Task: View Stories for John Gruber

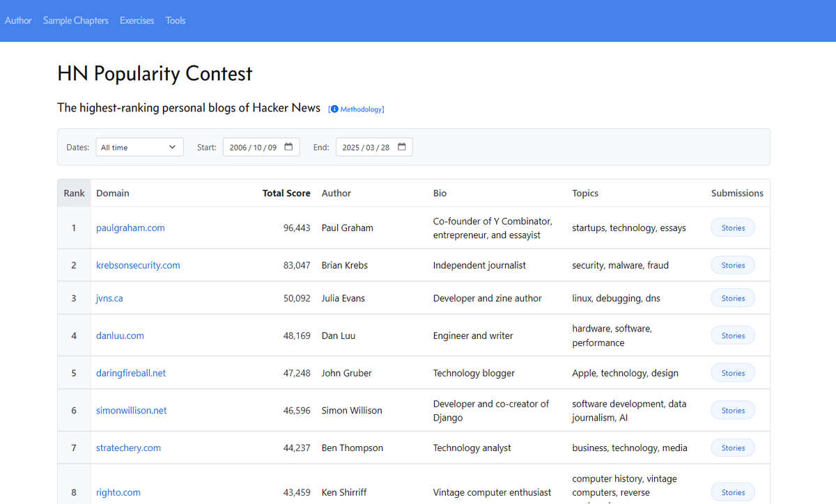Action: click(733, 373)
